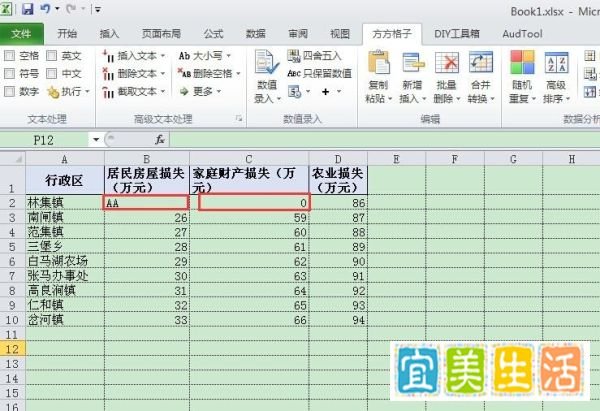This screenshot has width=600, height=411.
Task: Click the 更多 green arrow icon
Action: [184, 91]
